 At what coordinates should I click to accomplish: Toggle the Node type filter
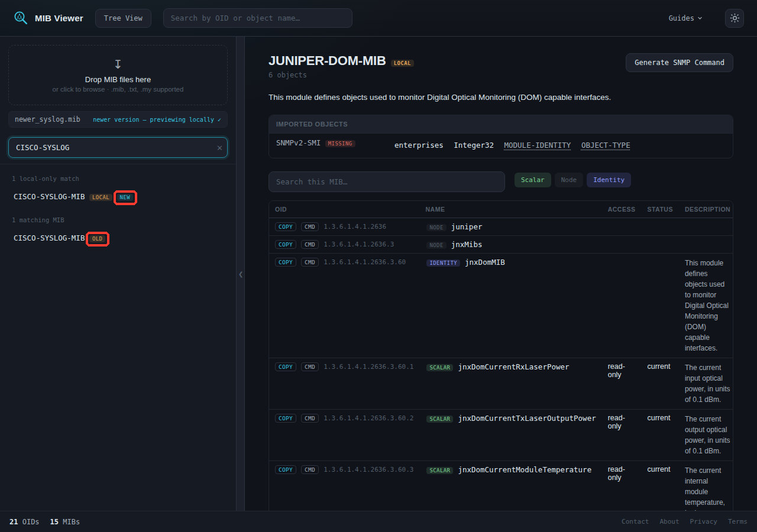point(568,180)
